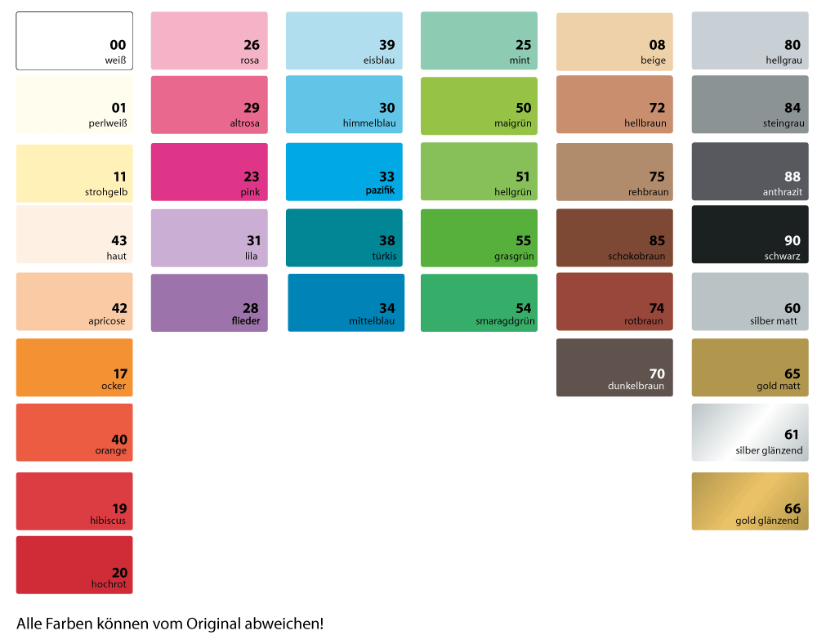
Task: Select the 66 gold glänzend swatch
Action: point(750,501)
